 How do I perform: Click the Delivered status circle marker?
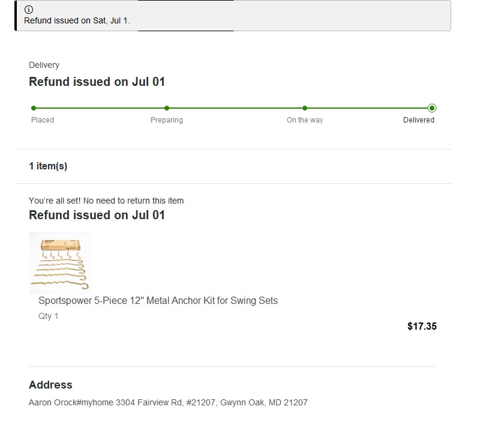click(x=432, y=108)
